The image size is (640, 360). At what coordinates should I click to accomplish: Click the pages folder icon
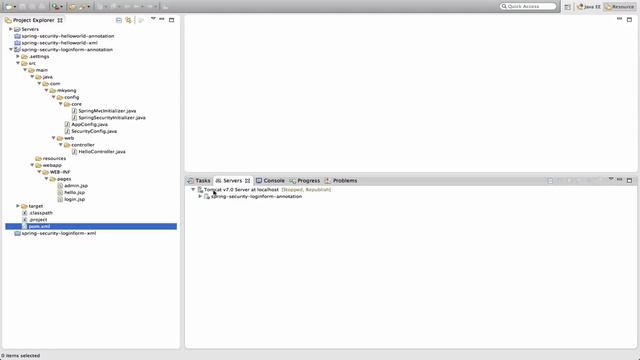(53, 179)
